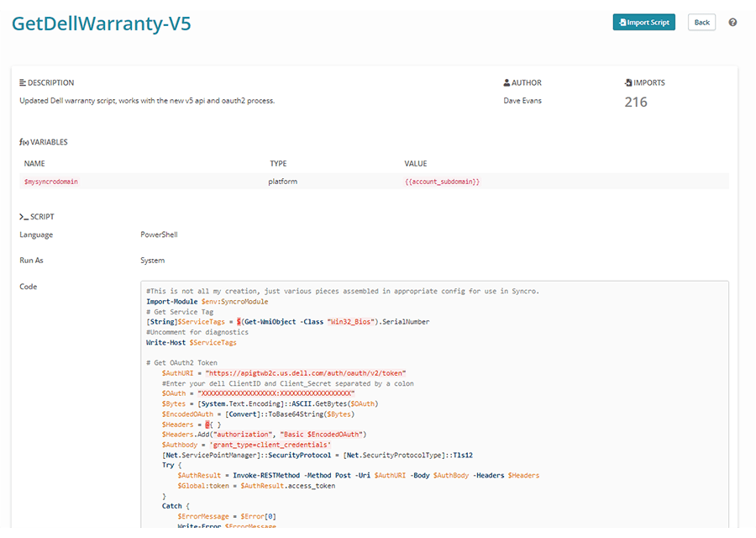Click the Invoke-RESTMethod code line

click(x=358, y=475)
